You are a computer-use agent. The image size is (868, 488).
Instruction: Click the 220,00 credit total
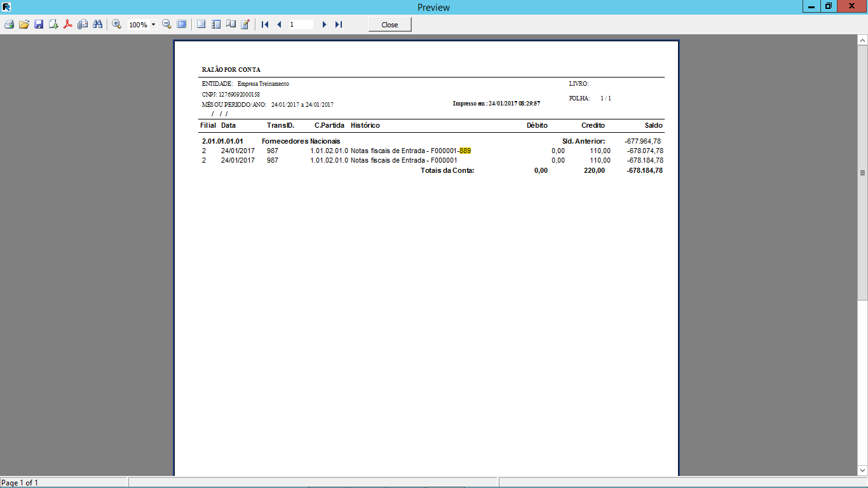(x=595, y=170)
